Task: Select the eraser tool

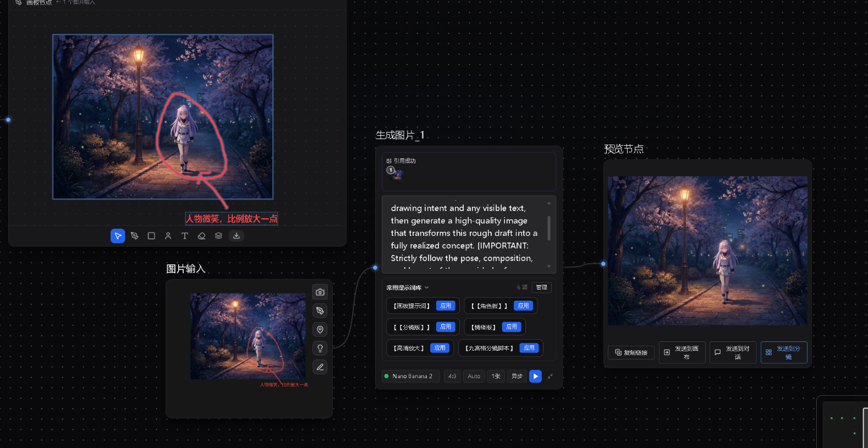Action: pos(202,236)
